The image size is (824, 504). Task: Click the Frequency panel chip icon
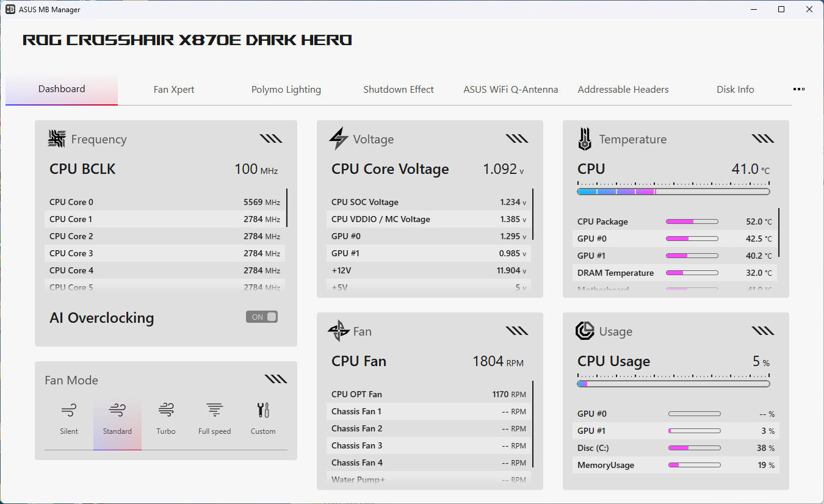tap(57, 139)
